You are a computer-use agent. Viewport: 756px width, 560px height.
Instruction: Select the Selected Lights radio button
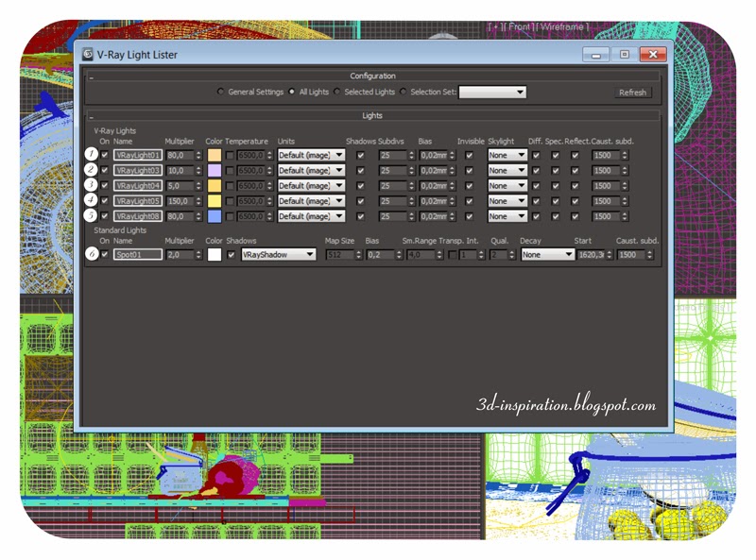pyautogui.click(x=337, y=92)
